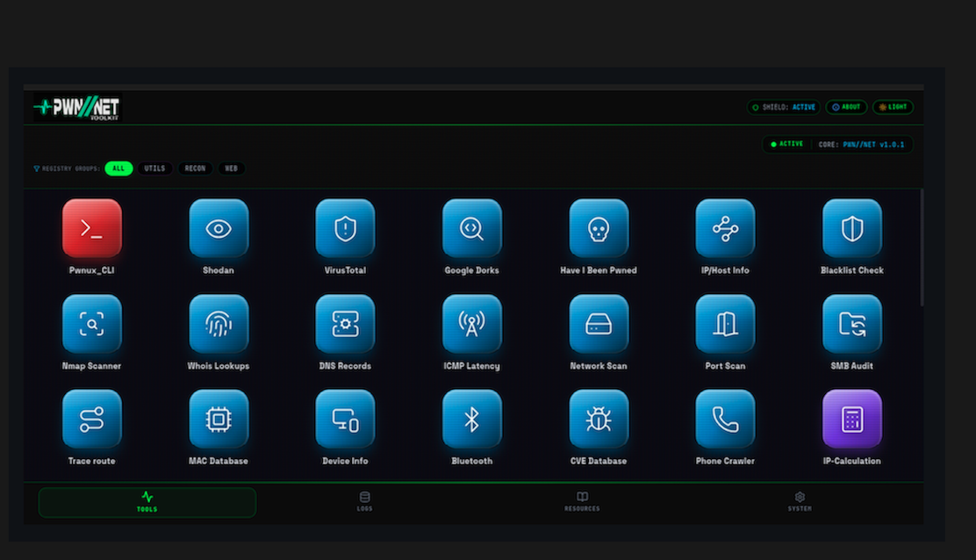976x560 pixels.
Task: Open the CVE Database bug icon
Action: point(599,420)
